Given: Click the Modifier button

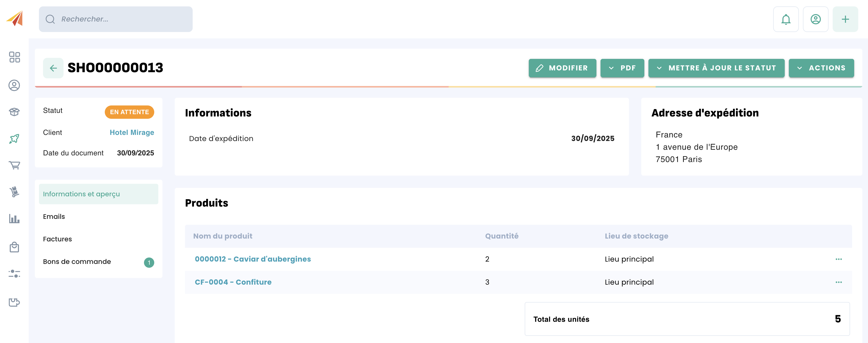Looking at the screenshot, I should (562, 68).
